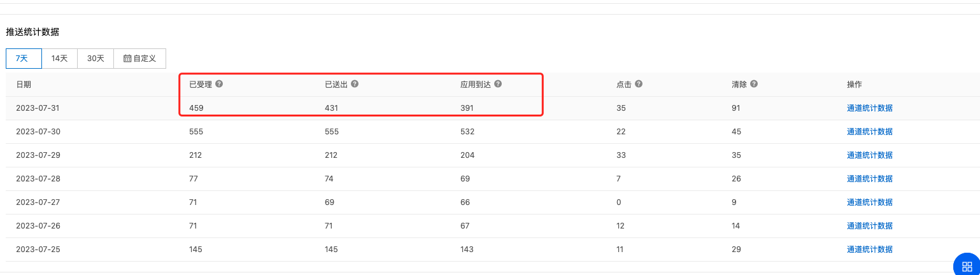
Task: Click question mark icon next to 点击
Action: click(x=639, y=84)
